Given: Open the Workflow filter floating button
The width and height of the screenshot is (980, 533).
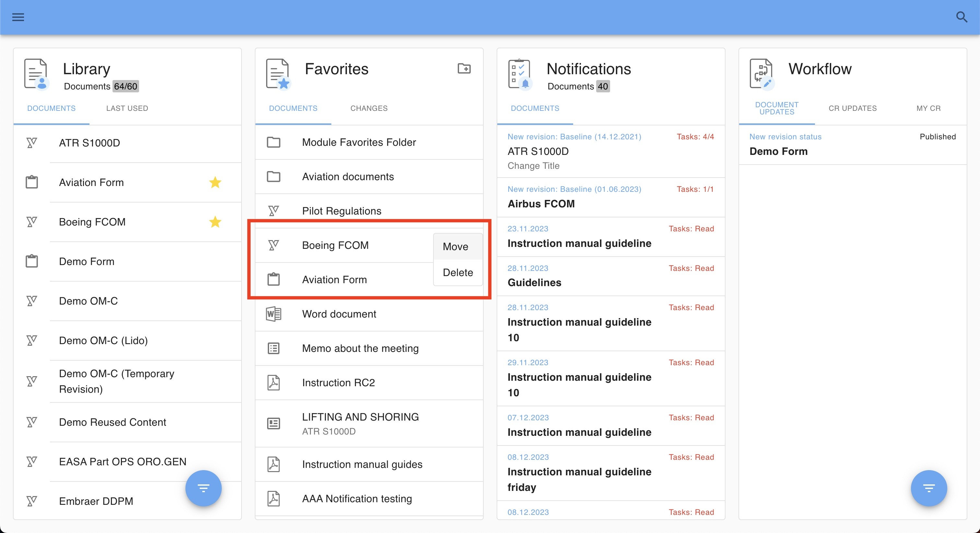Looking at the screenshot, I should tap(928, 488).
